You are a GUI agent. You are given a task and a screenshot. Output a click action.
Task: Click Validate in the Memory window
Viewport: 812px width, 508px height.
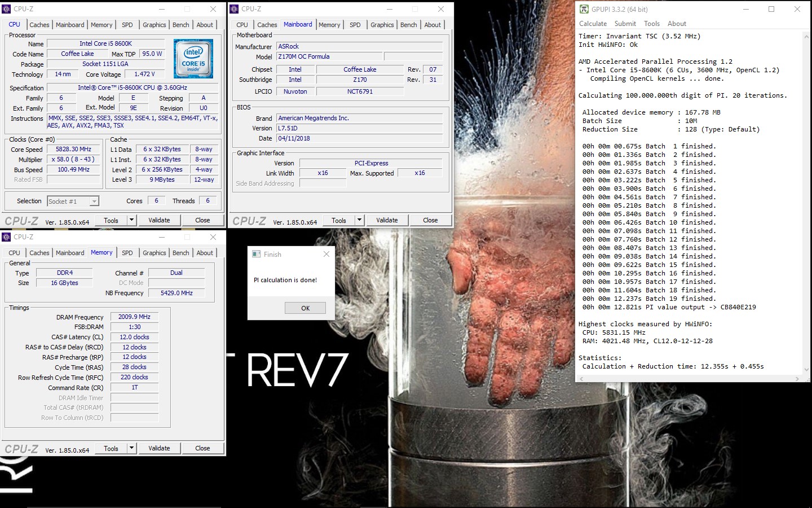[159, 448]
